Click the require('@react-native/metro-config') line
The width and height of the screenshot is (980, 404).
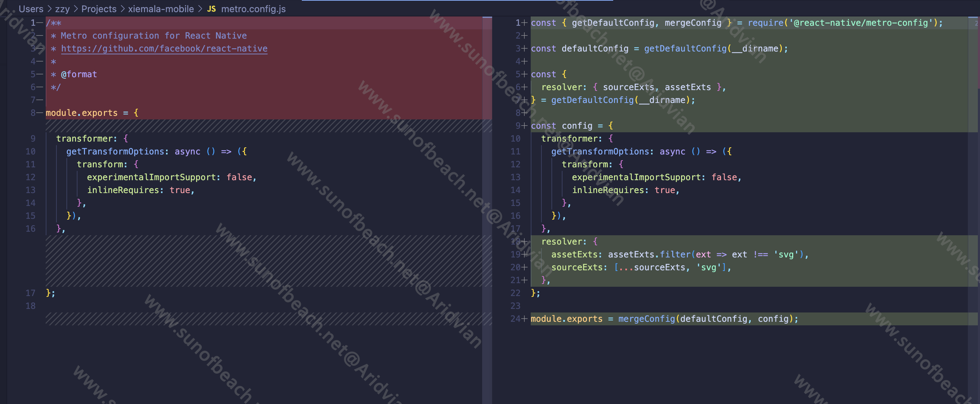tap(737, 23)
